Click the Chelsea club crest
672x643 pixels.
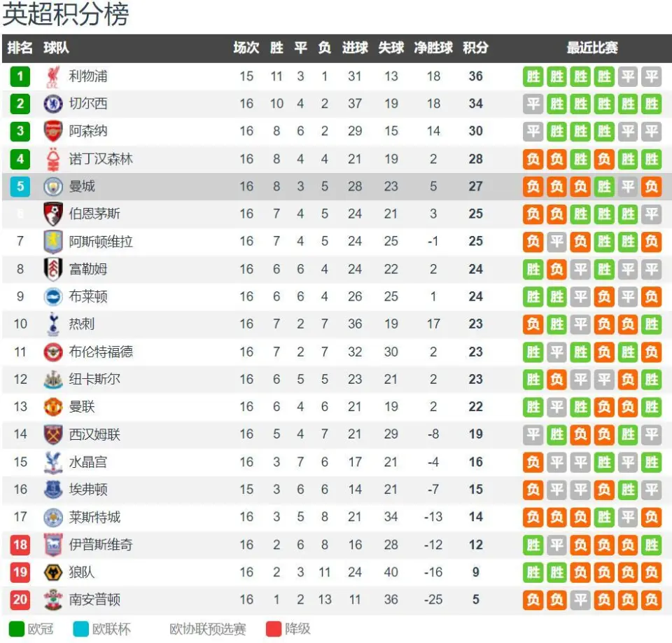click(53, 104)
